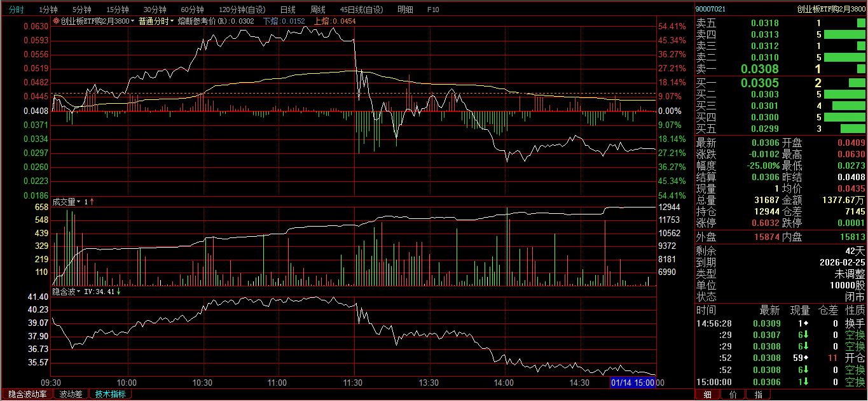The image size is (868, 401).
Task: Expand the 普通分时 chart type dropdown
Action: click(156, 21)
